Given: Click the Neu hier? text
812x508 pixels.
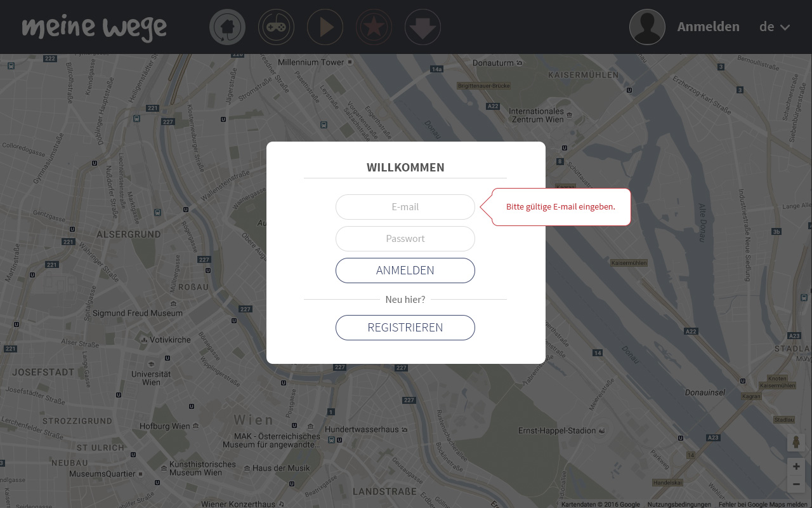Looking at the screenshot, I should point(405,299).
